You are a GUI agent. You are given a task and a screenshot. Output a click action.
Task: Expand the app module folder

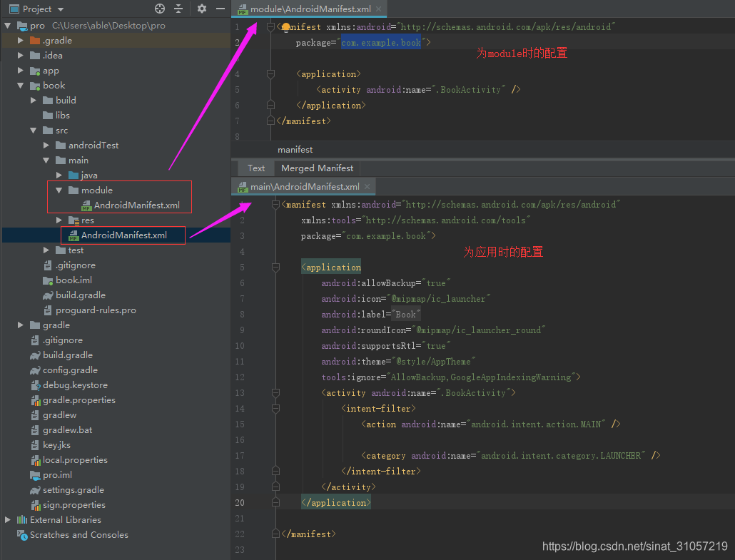click(20, 71)
